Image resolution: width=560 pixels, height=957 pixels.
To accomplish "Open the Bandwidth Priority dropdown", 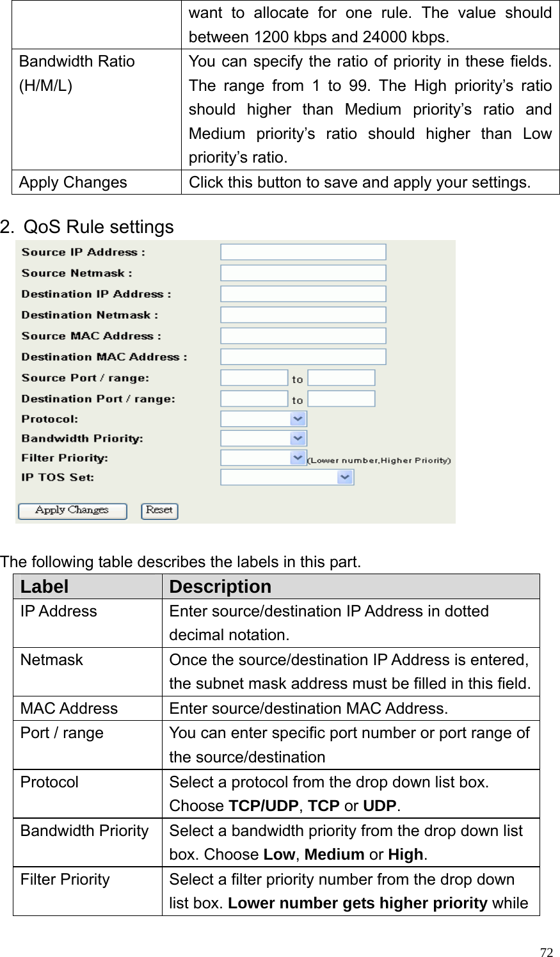I will click(262, 438).
